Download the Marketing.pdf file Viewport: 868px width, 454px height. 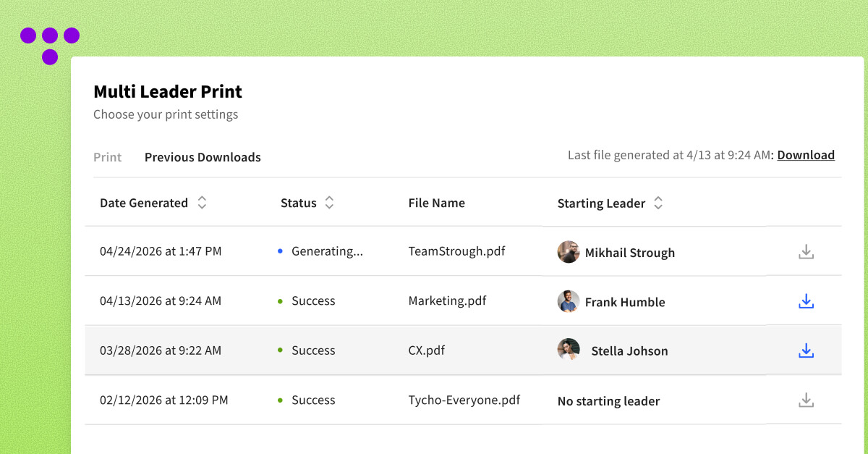[x=806, y=301]
